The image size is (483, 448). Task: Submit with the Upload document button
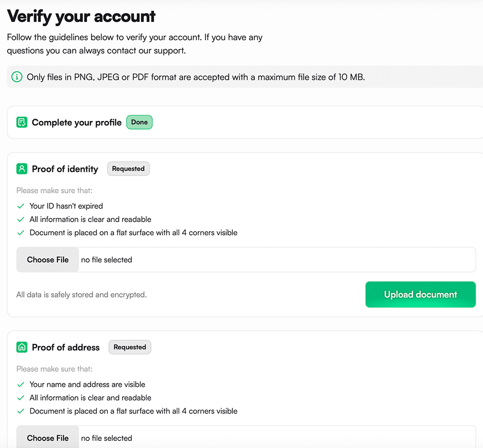pos(420,294)
